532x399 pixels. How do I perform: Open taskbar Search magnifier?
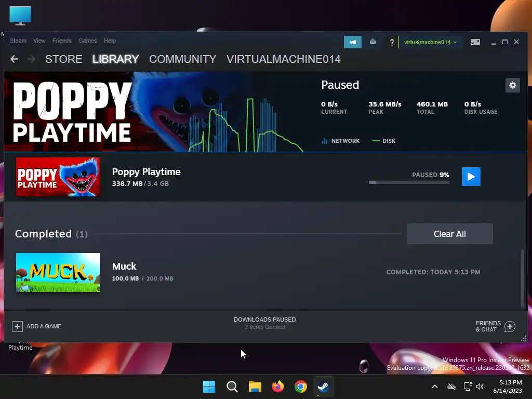pyautogui.click(x=232, y=387)
